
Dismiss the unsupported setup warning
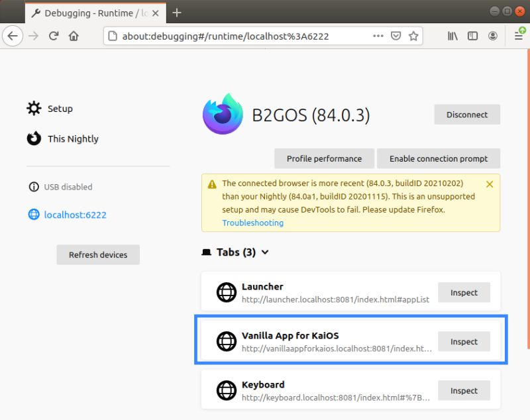[x=490, y=184]
